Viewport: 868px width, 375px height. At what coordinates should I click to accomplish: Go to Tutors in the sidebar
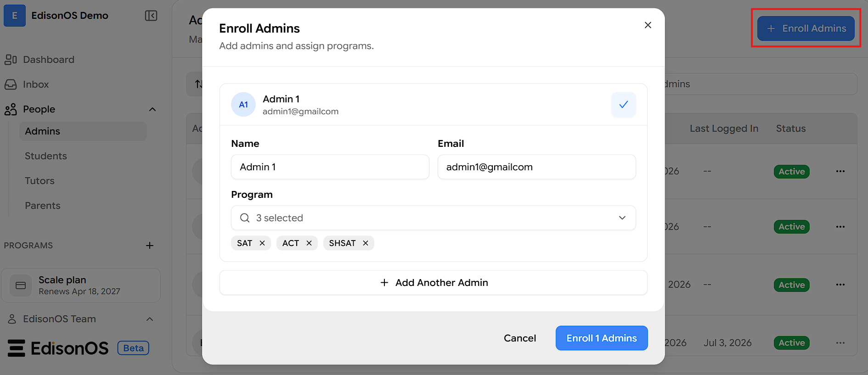click(x=39, y=181)
